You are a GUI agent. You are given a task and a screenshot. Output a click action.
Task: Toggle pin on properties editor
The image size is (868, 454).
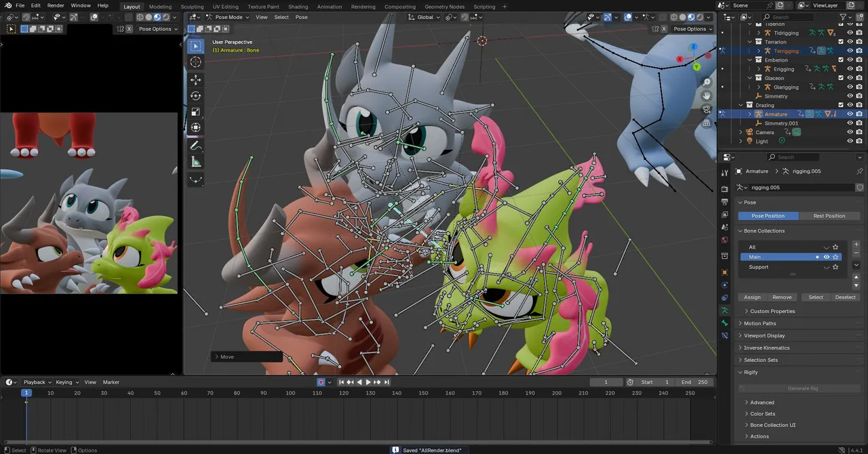860,171
